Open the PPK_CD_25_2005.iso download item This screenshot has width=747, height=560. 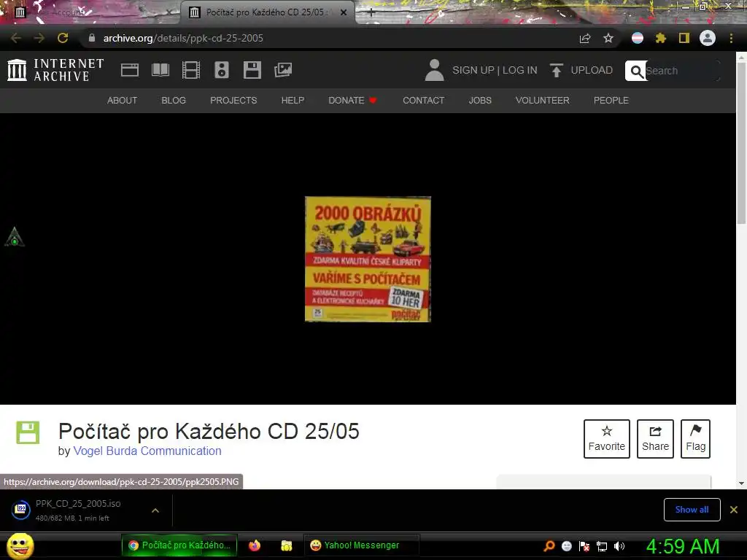point(79,510)
